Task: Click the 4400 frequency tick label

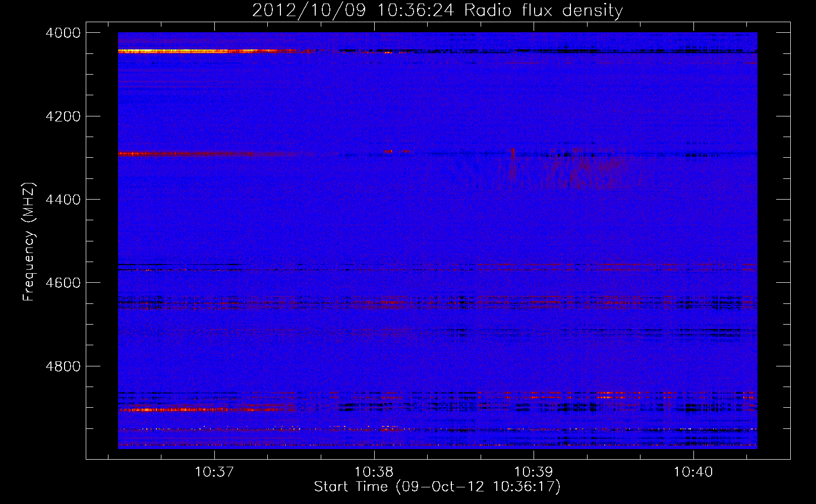Action: point(63,200)
